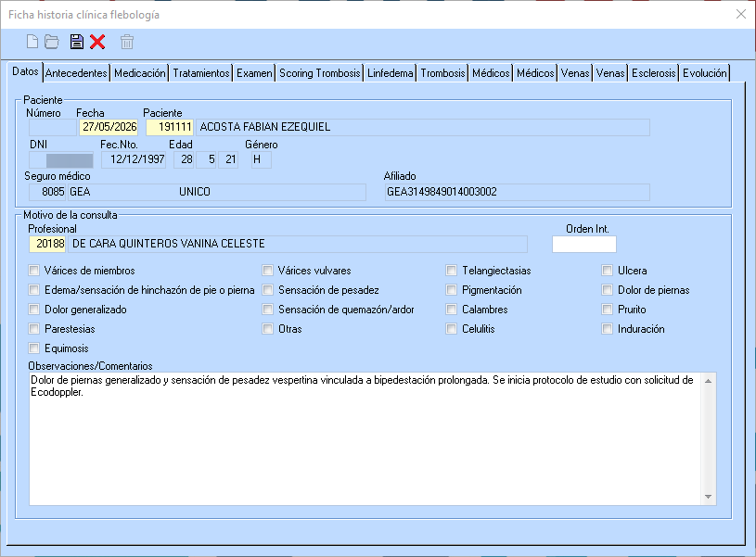Select the Examen tab
This screenshot has width=756, height=557.
[x=254, y=73]
